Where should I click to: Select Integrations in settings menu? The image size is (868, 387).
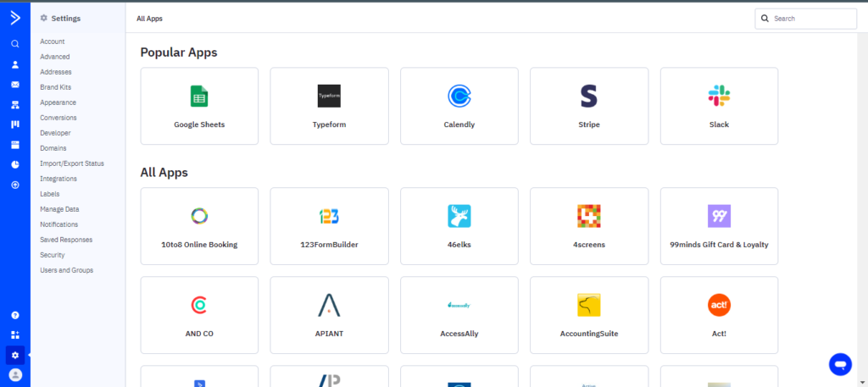coord(58,179)
